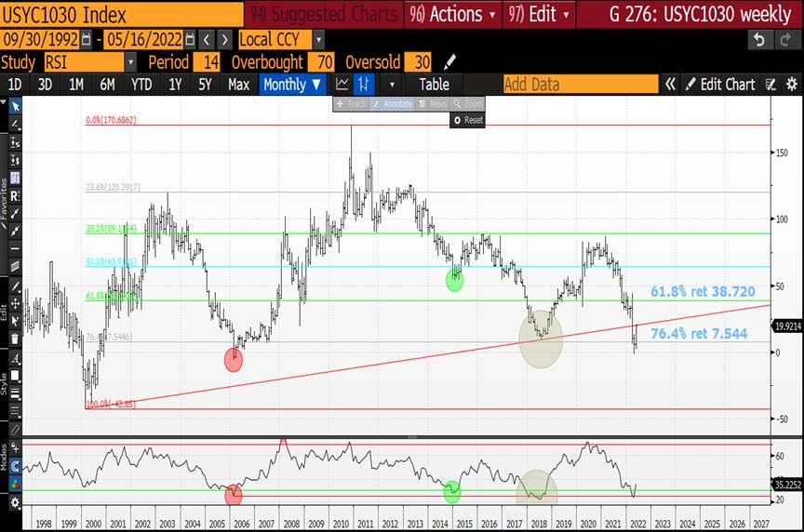Open the Study RSI dropdown arrow

(x=131, y=62)
